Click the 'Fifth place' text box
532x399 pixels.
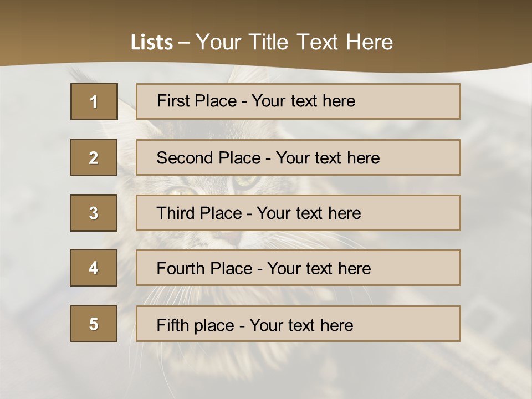click(298, 324)
